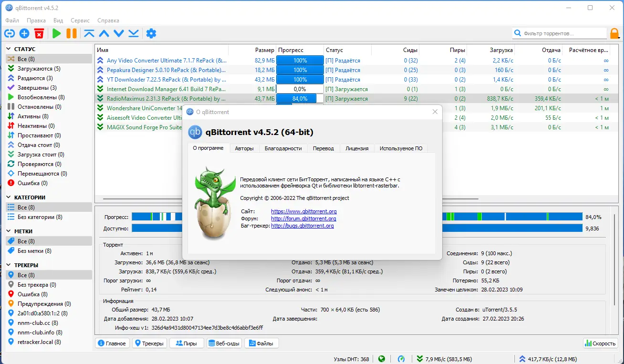Select the Активны (8) status filter
This screenshot has height=364, width=624.
(49, 116)
